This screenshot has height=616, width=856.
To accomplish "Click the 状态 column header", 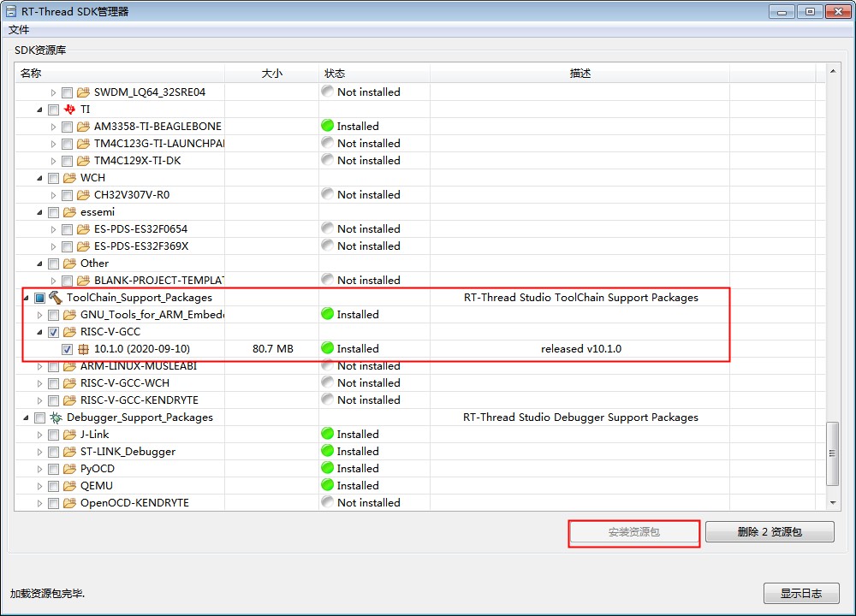I will (x=375, y=73).
